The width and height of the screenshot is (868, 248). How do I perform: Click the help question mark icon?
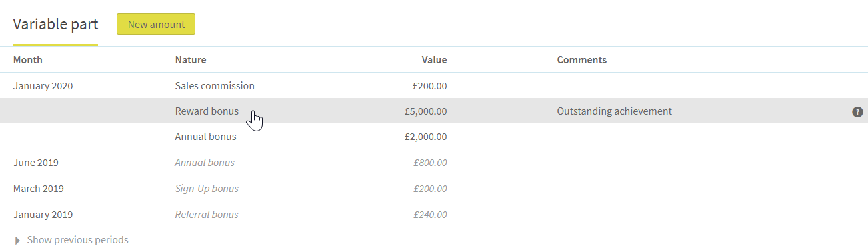click(x=857, y=112)
